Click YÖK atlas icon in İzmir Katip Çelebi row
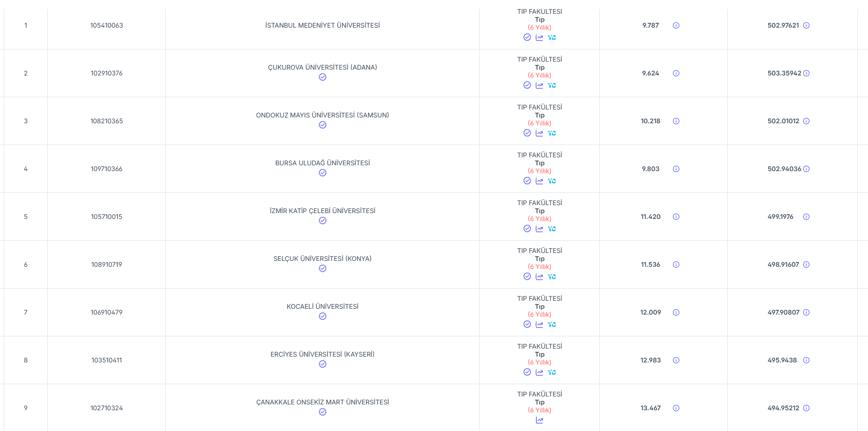 [552, 229]
